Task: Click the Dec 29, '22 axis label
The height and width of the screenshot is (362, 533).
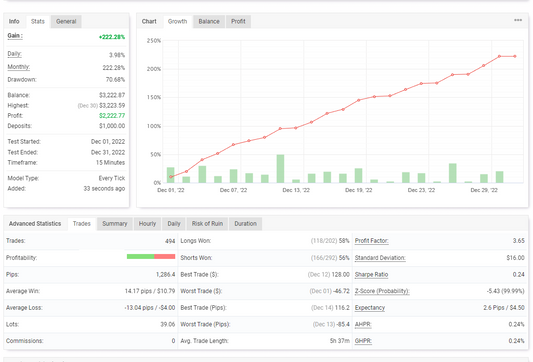Action: (x=484, y=190)
